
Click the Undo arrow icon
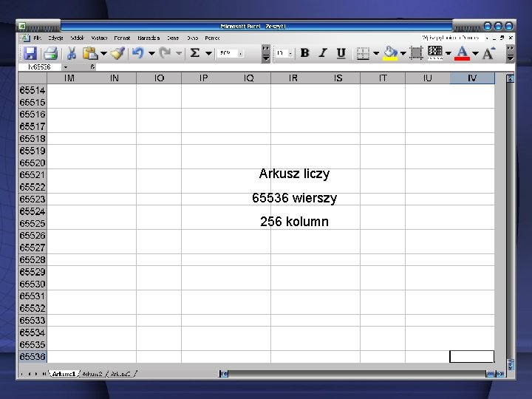tap(138, 53)
